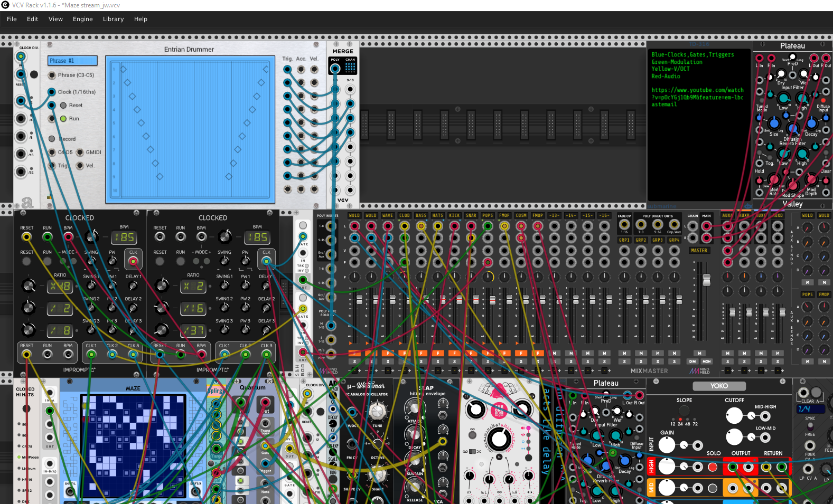Toggle the Record button on Entrian Drummer
833x504 pixels.
52,139
